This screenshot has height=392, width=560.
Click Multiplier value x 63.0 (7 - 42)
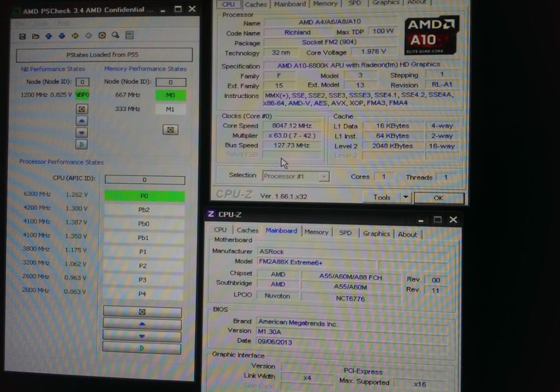tap(292, 136)
